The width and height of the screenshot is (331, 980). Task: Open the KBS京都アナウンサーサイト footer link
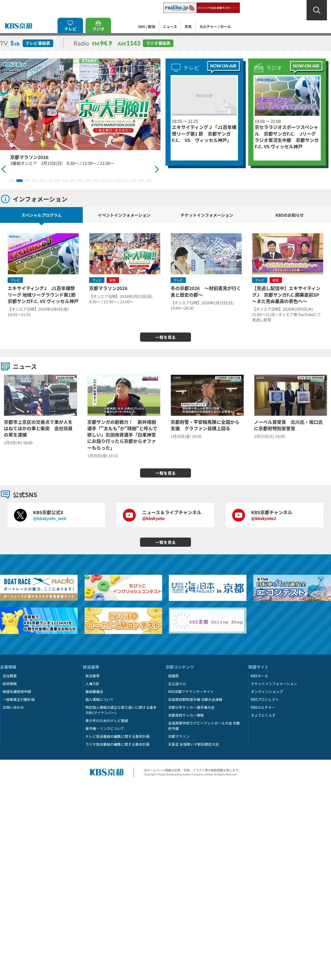(x=191, y=692)
